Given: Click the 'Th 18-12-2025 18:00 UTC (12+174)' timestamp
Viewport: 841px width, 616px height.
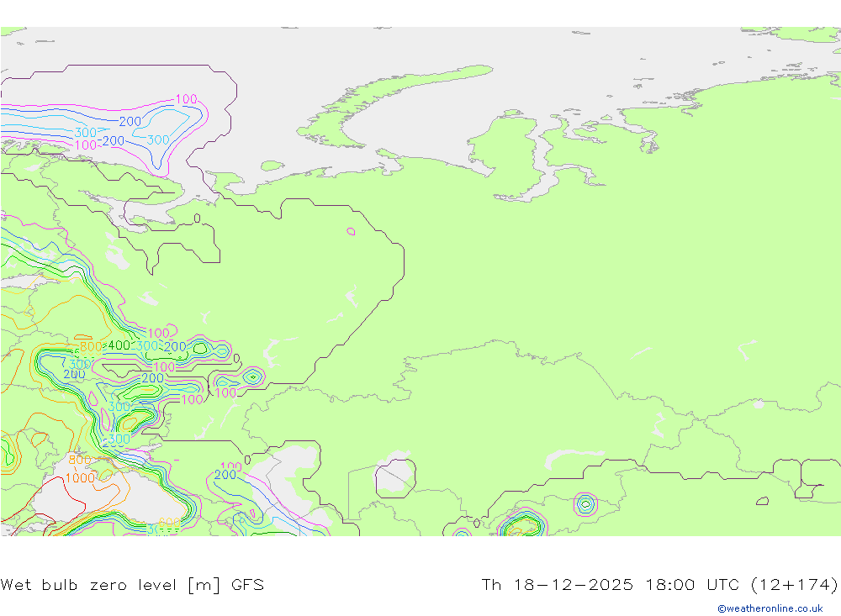Looking at the screenshot, I should point(659,584).
